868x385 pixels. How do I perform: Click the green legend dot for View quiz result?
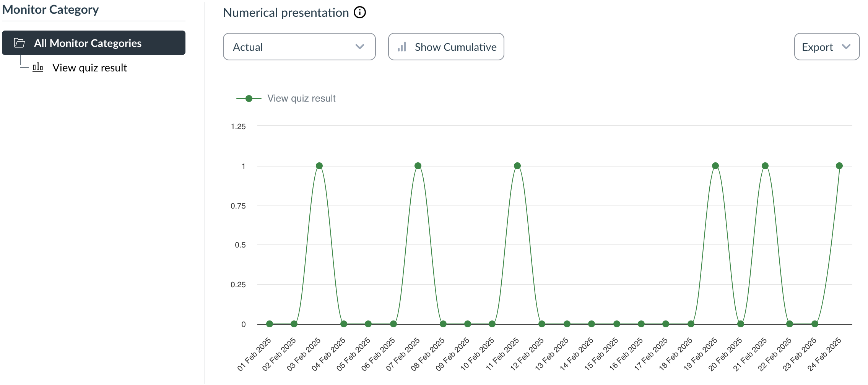(249, 98)
